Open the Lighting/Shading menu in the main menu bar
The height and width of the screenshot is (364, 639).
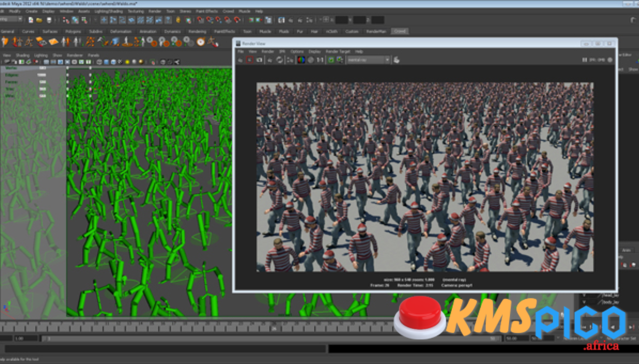point(108,11)
